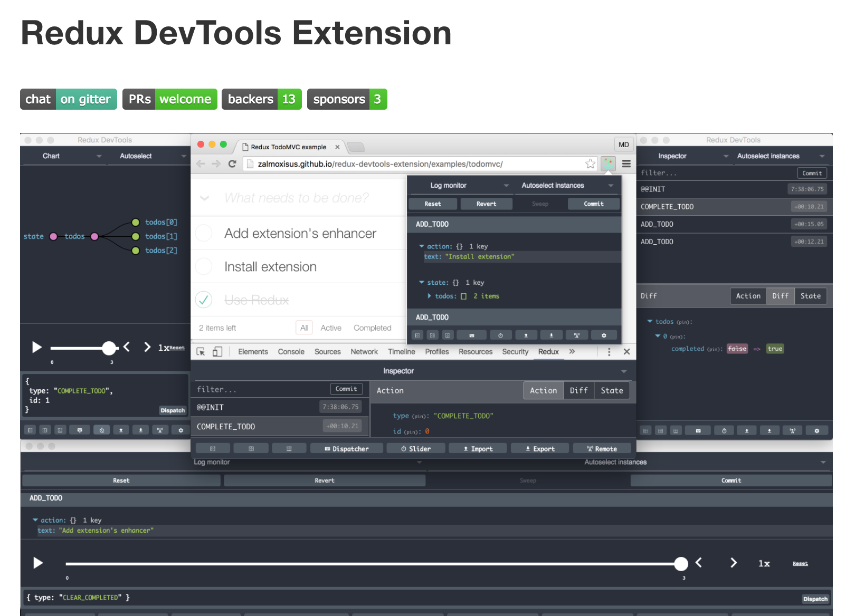855x616 pixels.
Task: Expand the todos node in popup Log monitor
Action: pyautogui.click(x=430, y=296)
